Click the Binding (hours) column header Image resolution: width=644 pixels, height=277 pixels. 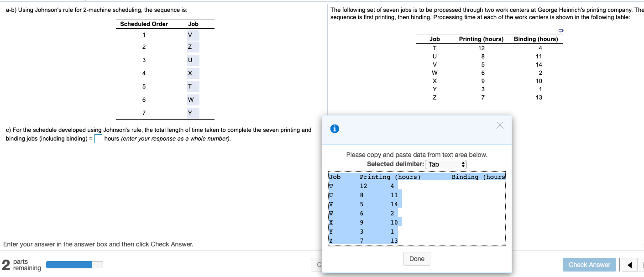[x=536, y=39]
